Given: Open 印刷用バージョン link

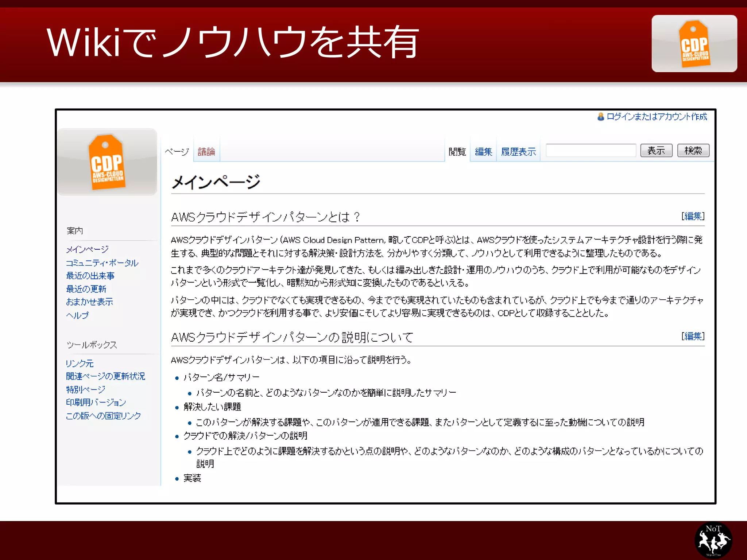Looking at the screenshot, I should pos(96,402).
